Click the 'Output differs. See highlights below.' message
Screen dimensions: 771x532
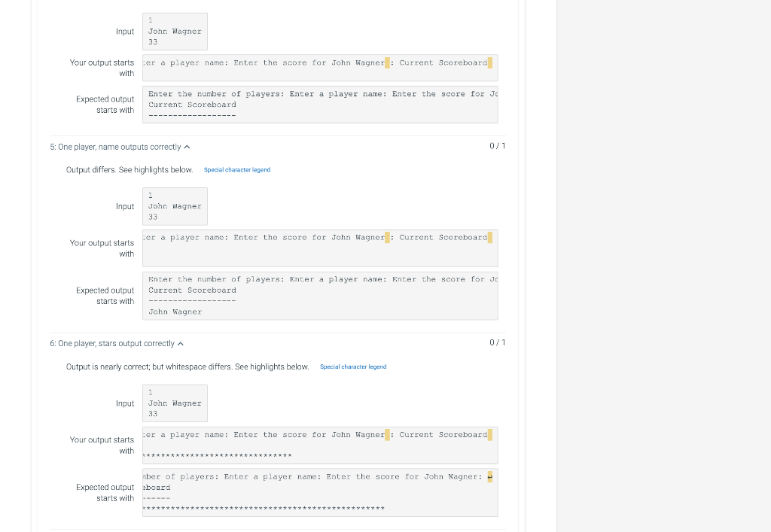point(128,169)
